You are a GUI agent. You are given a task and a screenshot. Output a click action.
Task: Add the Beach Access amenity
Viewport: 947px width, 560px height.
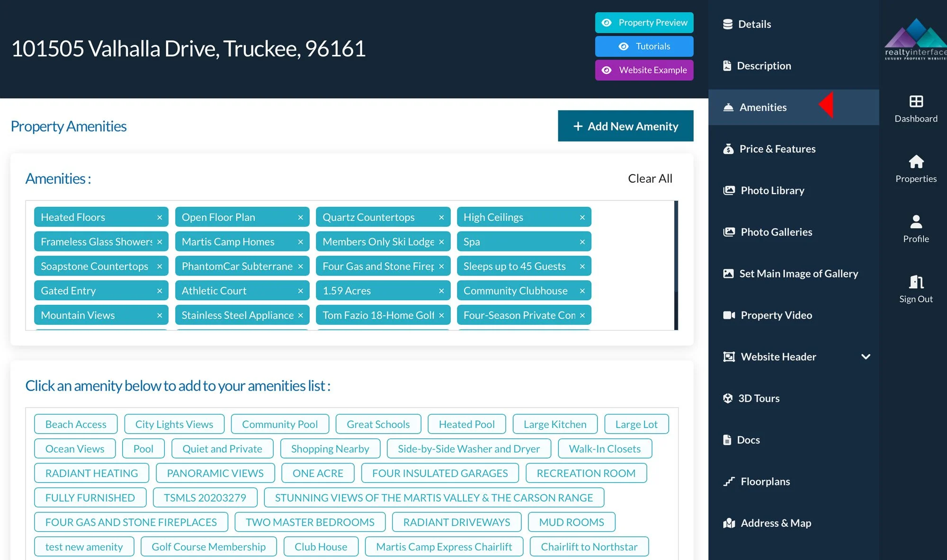76,424
